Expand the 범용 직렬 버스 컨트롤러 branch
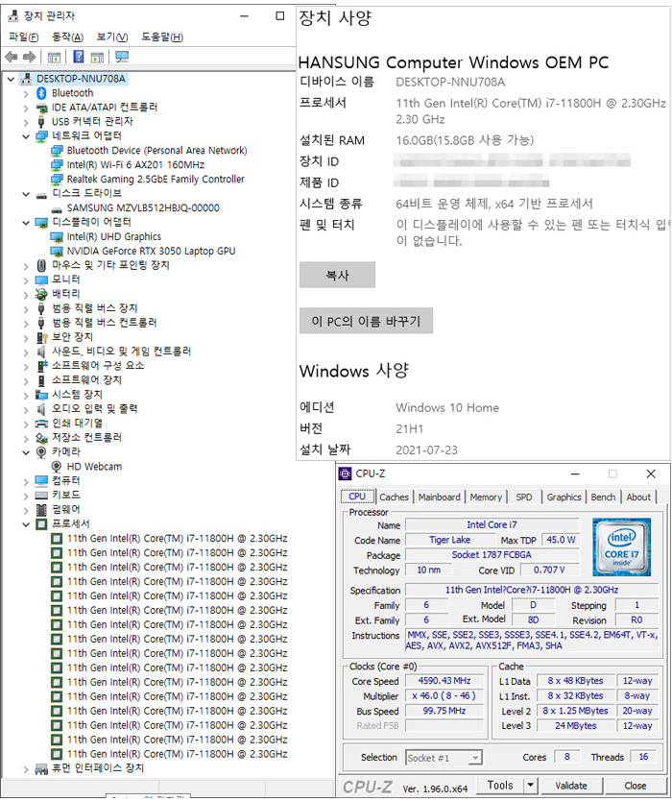The image size is (672, 801). (x=26, y=324)
